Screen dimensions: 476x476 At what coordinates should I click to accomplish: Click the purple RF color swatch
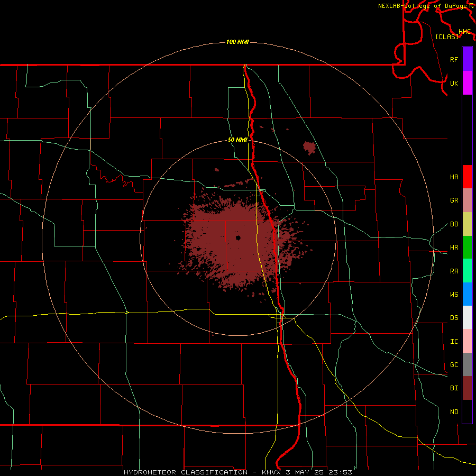(x=467, y=59)
